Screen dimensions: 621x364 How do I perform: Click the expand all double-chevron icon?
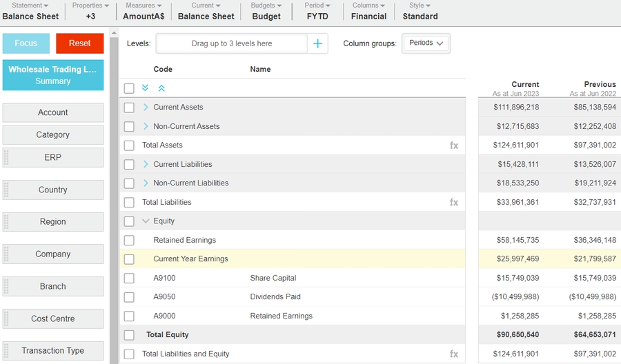[x=146, y=88]
